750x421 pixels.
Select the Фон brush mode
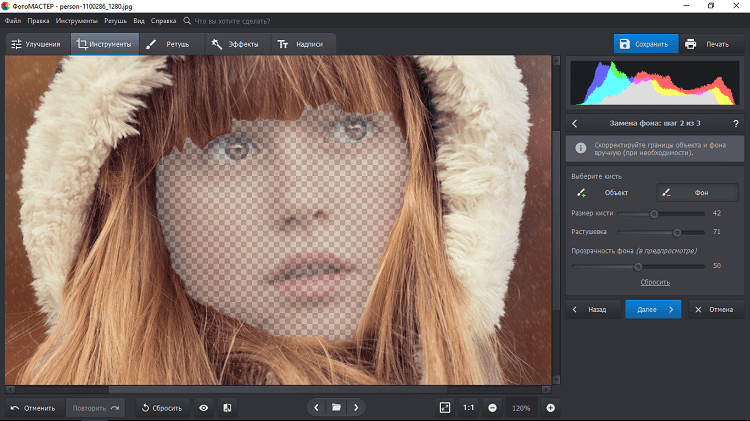point(696,192)
